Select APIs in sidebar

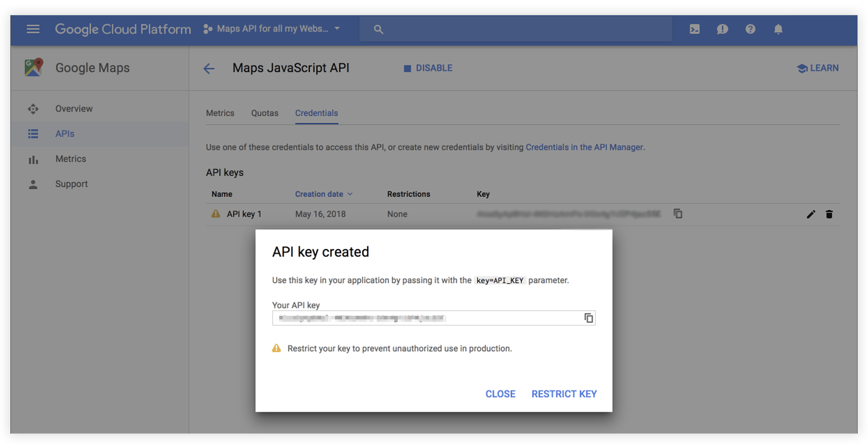pos(65,134)
